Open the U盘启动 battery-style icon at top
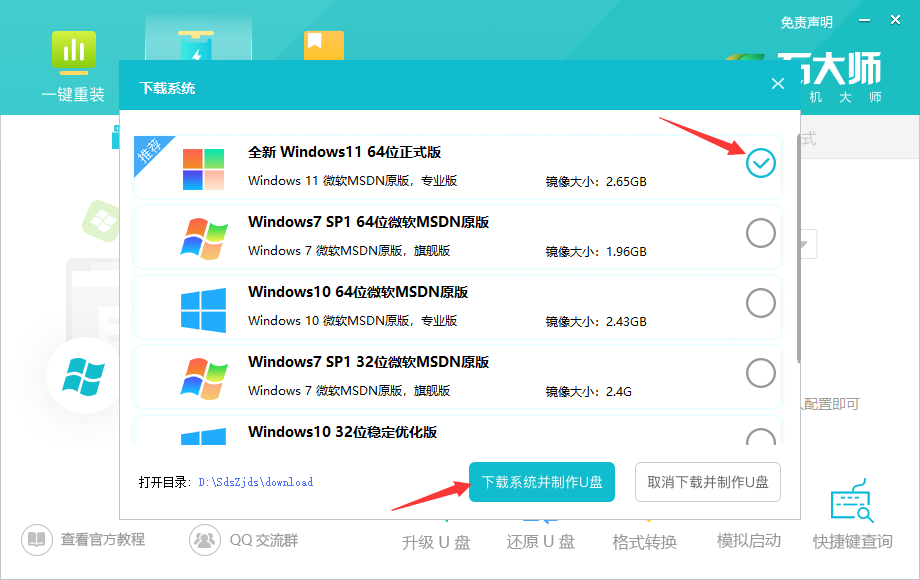 (198, 45)
